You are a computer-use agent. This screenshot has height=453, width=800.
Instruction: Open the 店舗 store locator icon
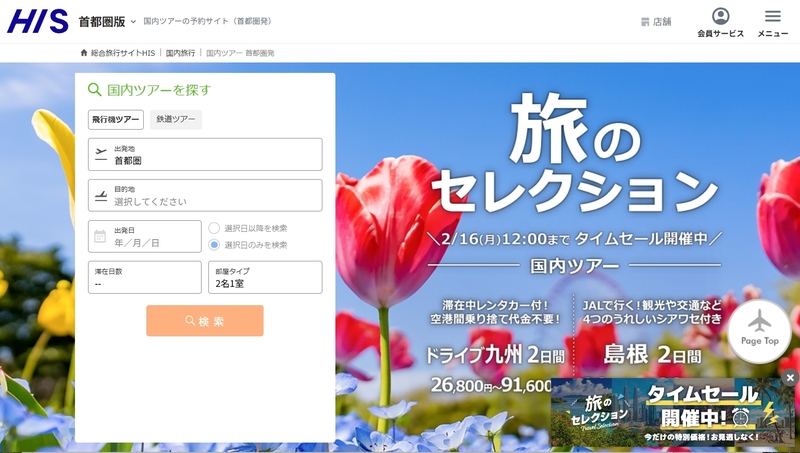point(655,21)
